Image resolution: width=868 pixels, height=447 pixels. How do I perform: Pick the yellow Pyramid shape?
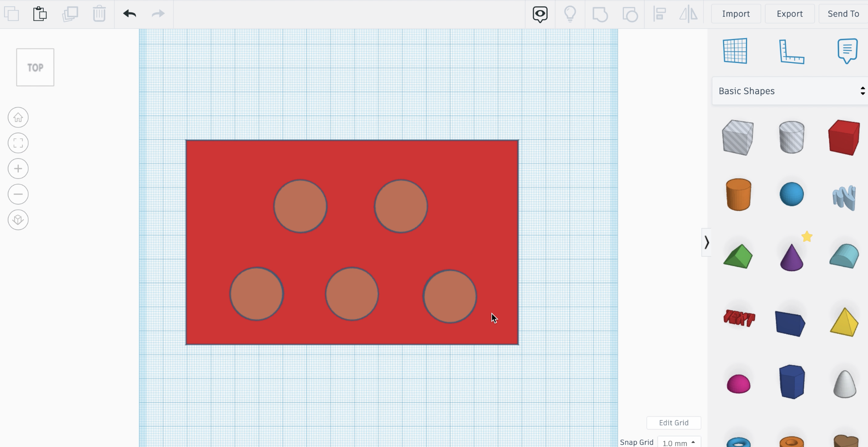click(844, 322)
